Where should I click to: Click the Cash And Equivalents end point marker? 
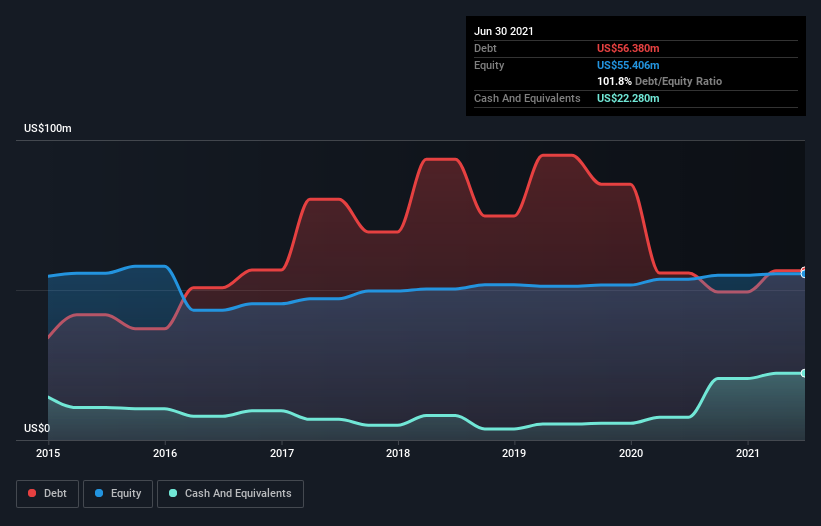[x=804, y=373]
